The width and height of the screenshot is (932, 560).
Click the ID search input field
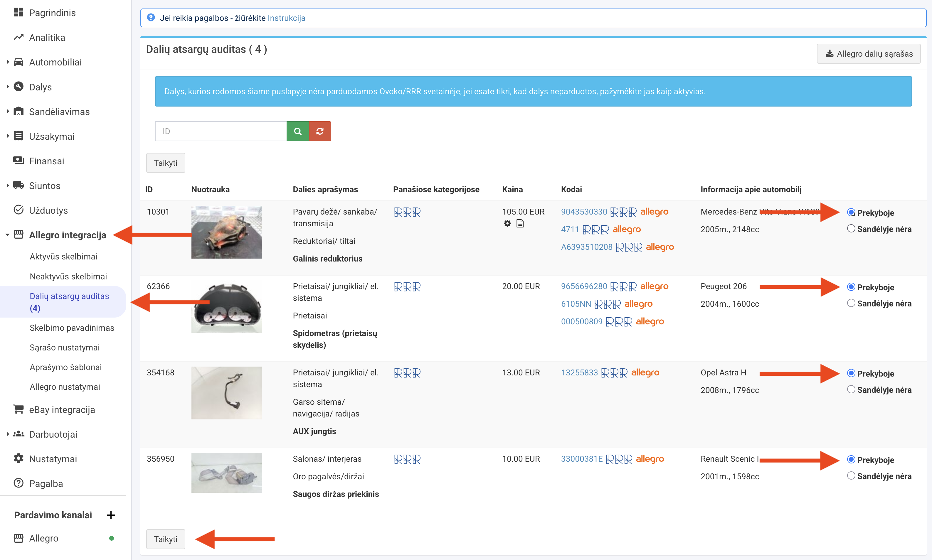coord(221,131)
